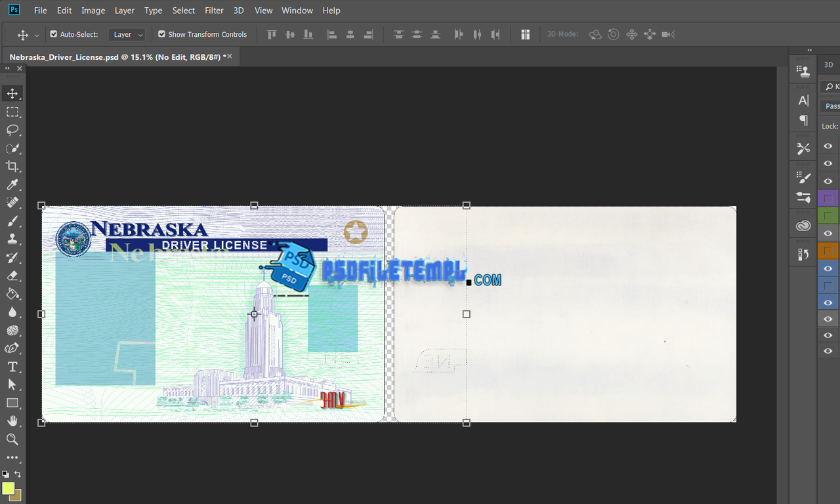Collapse the right panels double-arrow
The width and height of the screenshot is (840, 504).
pos(809,51)
